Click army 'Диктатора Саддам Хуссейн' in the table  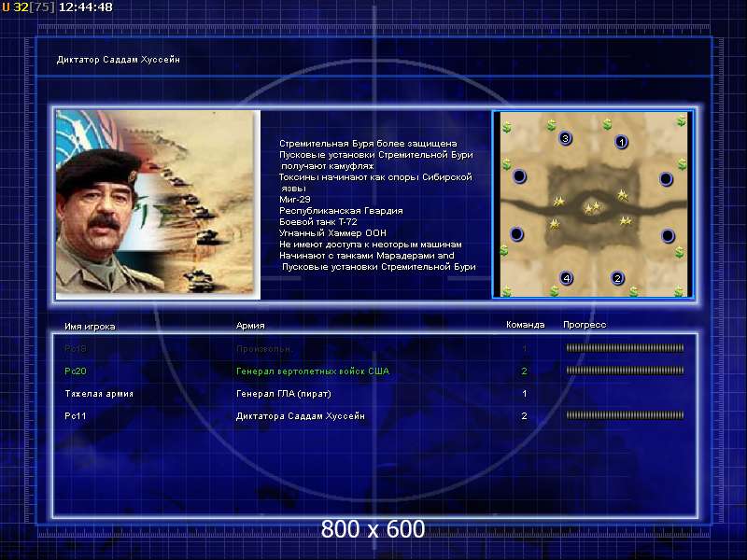(x=300, y=415)
